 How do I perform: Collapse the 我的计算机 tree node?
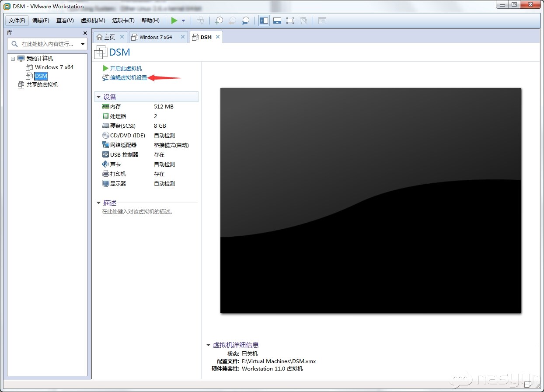click(x=13, y=59)
